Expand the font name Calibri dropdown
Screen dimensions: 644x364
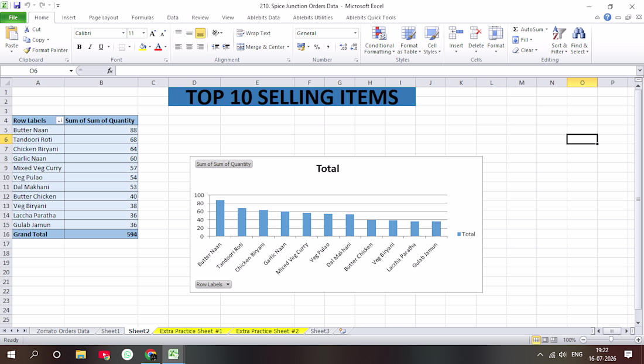coord(123,33)
